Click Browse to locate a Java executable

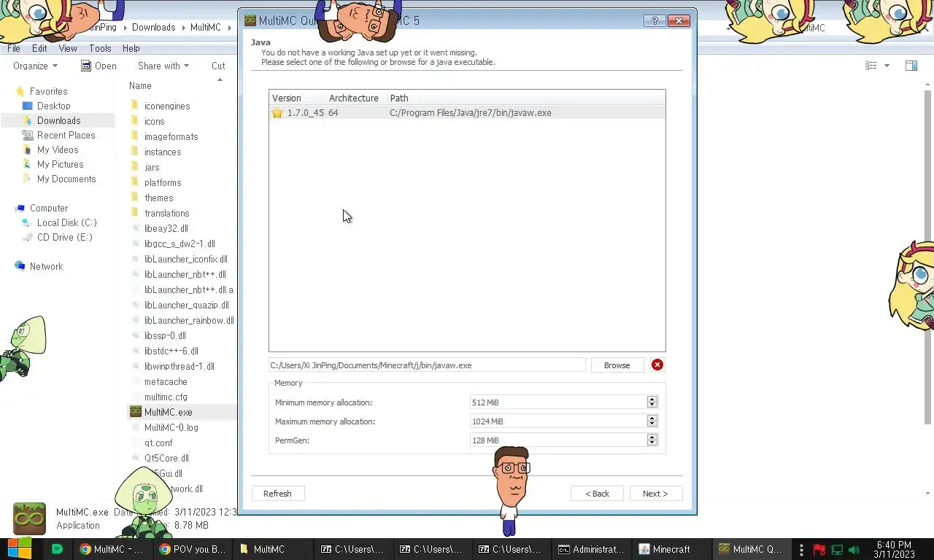click(617, 365)
